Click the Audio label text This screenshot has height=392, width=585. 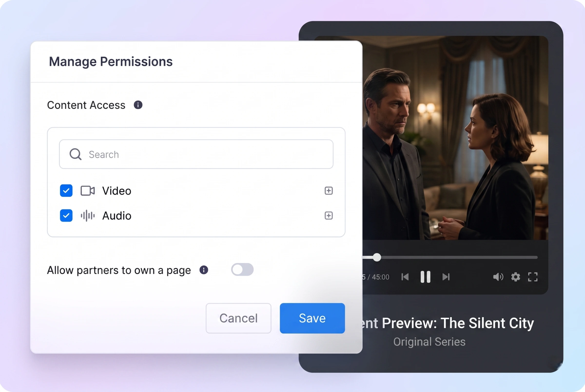(117, 216)
